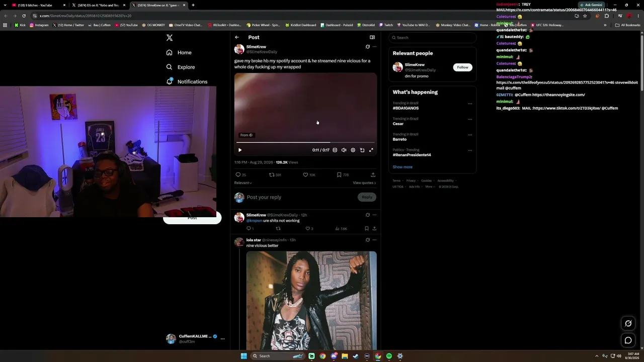Open options for Barreto trend
Screen dimensions: 644x362
(470, 135)
